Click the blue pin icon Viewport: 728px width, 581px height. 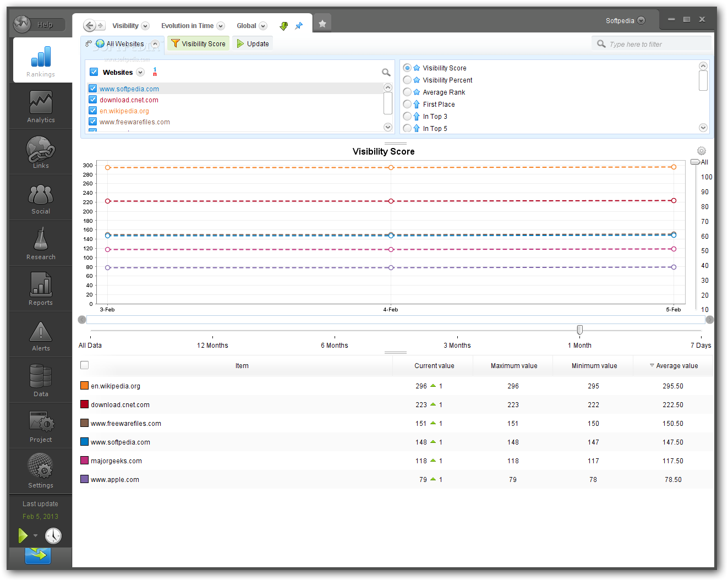click(299, 26)
